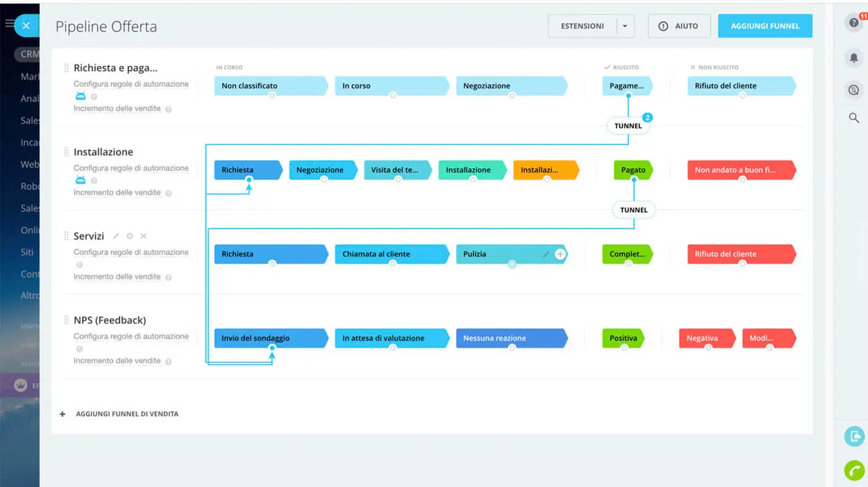
Task: Click the drag handle beside NPS (Feedback) funnel
Action: pyautogui.click(x=66, y=320)
